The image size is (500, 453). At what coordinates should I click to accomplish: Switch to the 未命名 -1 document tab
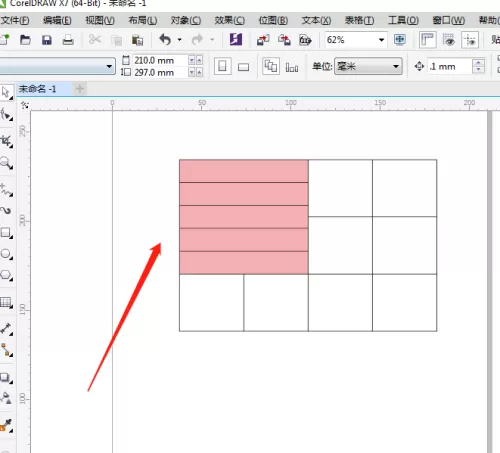click(37, 89)
